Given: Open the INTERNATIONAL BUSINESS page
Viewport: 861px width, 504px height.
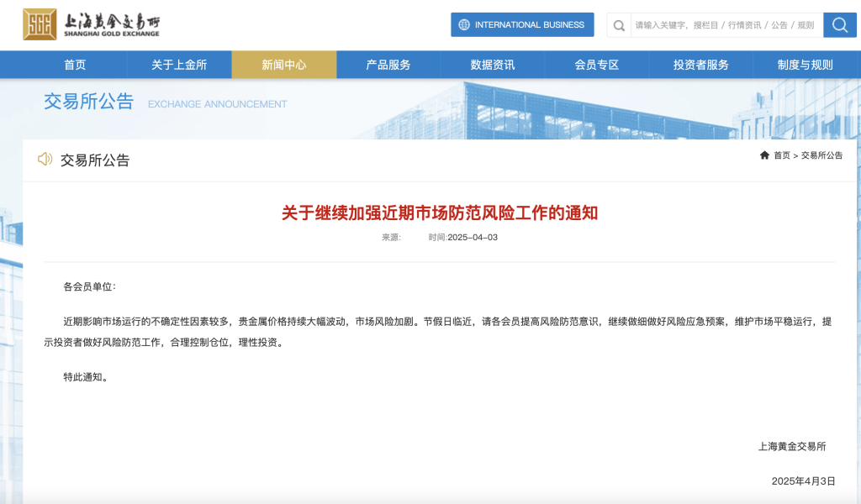Looking at the screenshot, I should [529, 25].
